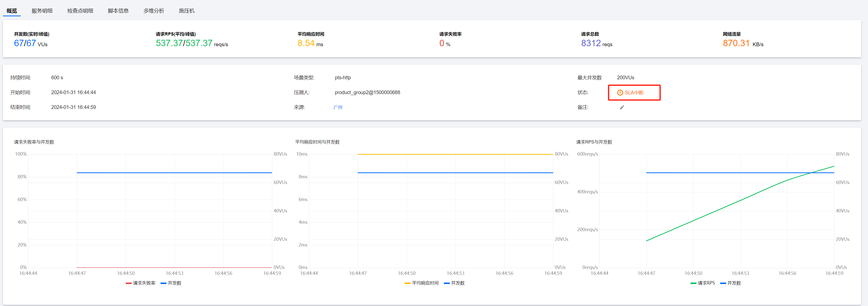Click the 537.37 RPS metric value
868x306 pixels.
click(169, 43)
